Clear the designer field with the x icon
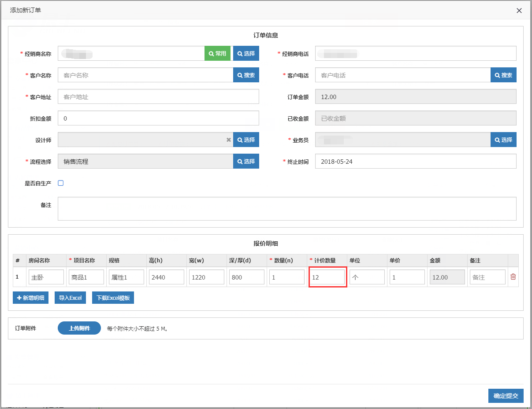Image resolution: width=532 pixels, height=409 pixels. click(229, 140)
